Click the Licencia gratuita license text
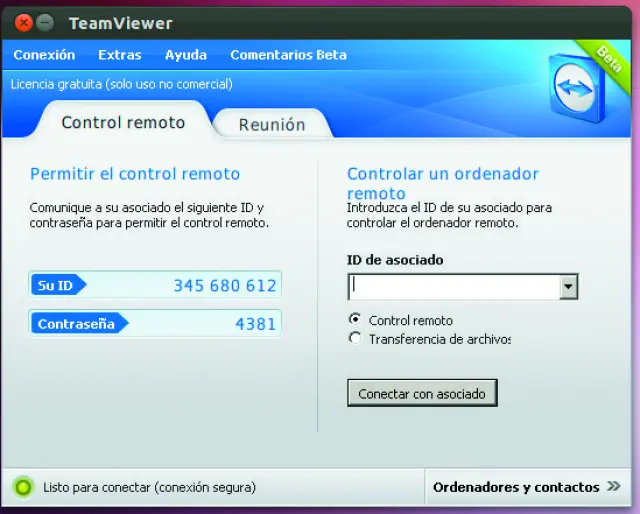Screen dimensions: 640x514 point(121,84)
